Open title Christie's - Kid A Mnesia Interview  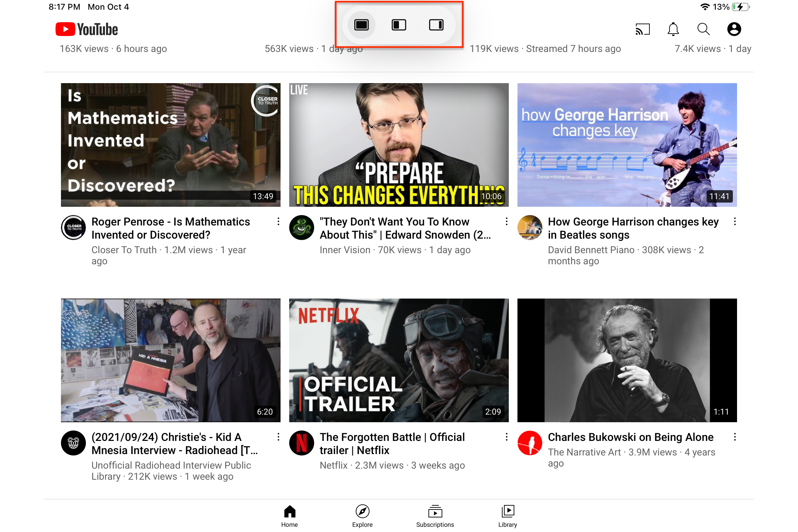[x=175, y=444]
